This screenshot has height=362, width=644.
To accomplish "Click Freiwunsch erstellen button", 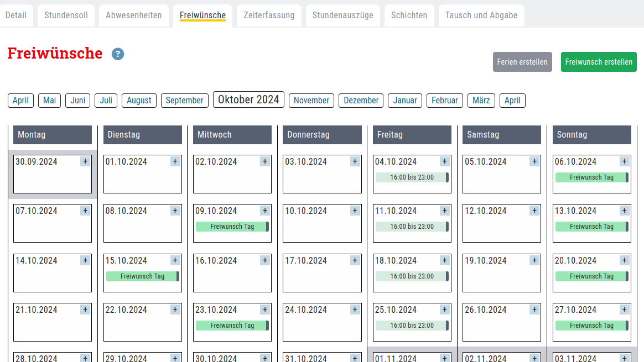I will [599, 62].
